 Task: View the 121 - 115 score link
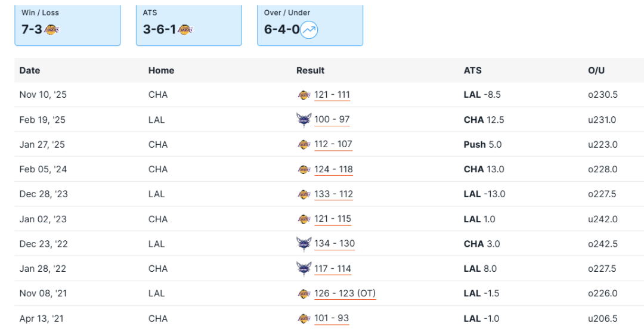point(333,219)
